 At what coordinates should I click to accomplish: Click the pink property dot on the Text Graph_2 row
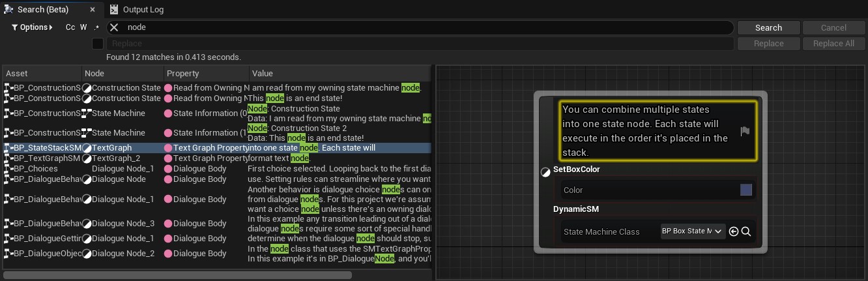[168, 158]
